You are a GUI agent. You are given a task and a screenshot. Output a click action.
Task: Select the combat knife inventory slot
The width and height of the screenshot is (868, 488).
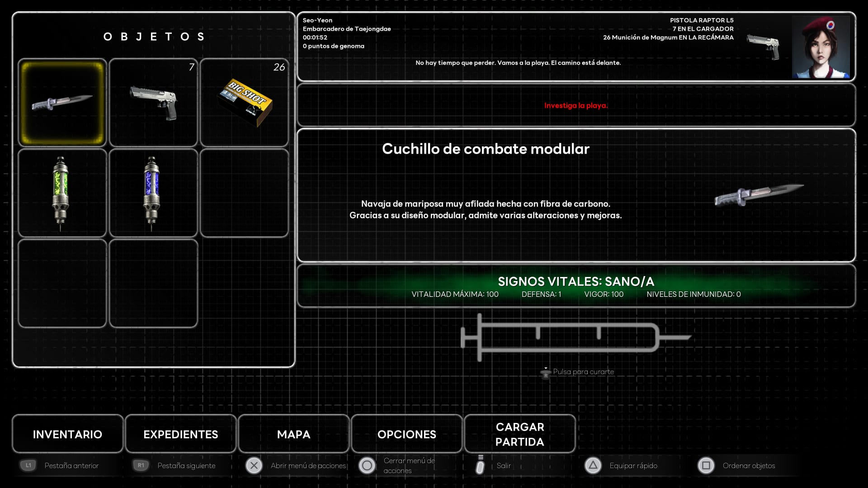point(62,103)
